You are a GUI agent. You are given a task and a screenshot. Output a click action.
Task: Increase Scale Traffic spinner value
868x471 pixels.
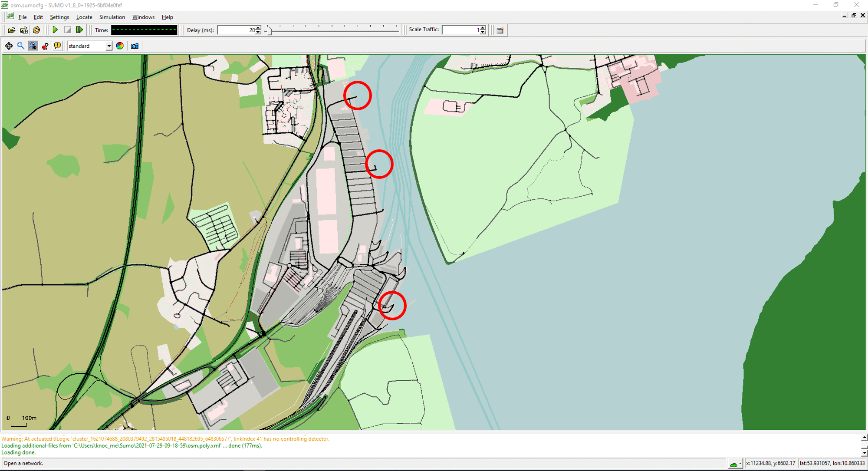483,28
